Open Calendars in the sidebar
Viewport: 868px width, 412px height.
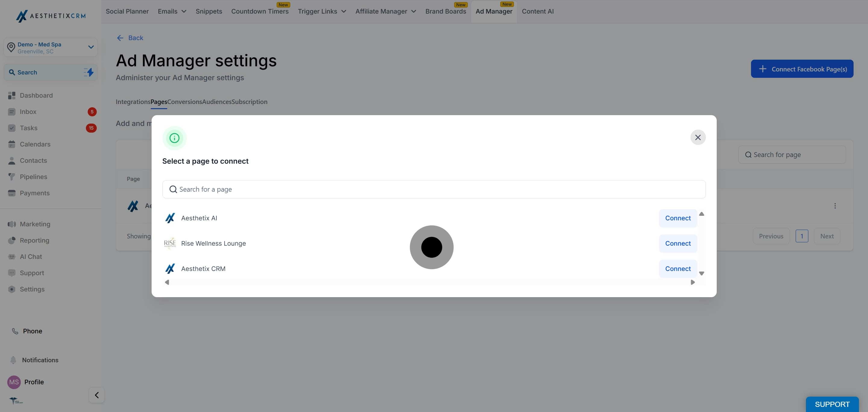tap(35, 144)
